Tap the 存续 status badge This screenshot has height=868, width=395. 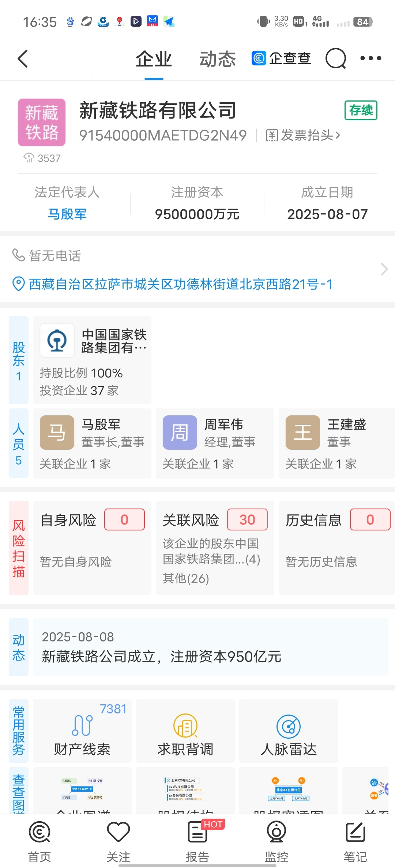[x=361, y=110]
